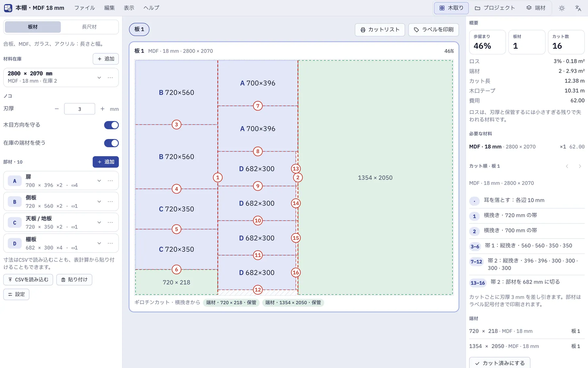Expand part B 側板 details
588x368 pixels.
99,202
